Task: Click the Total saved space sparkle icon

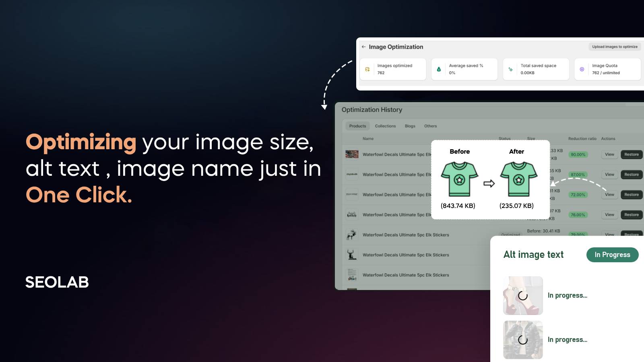Action: [510, 69]
